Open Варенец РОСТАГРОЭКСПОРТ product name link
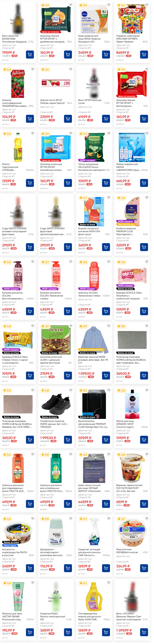Image resolution: width=154 pixels, height=644 pixels. 129,488
